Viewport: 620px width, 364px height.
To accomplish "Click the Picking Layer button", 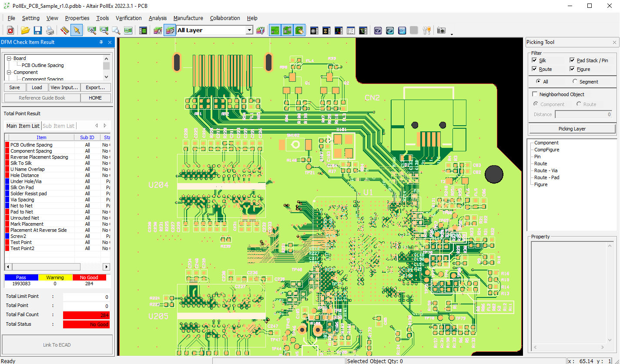I will tap(572, 129).
